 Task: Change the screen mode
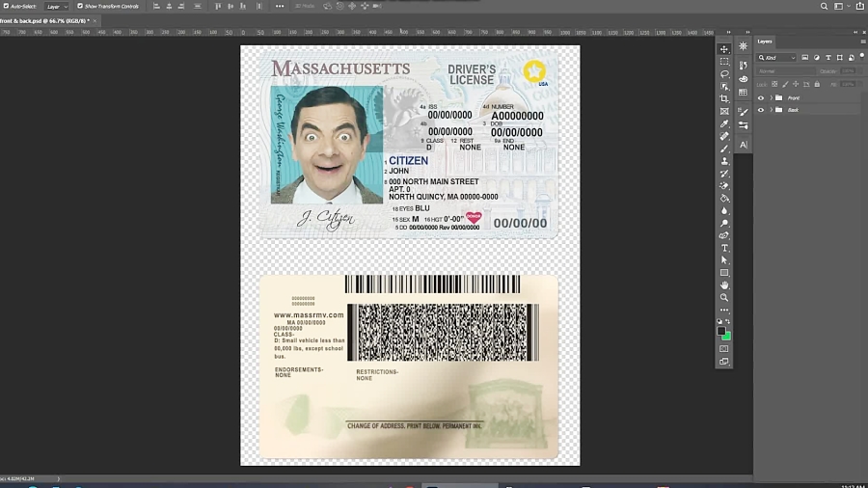click(724, 362)
